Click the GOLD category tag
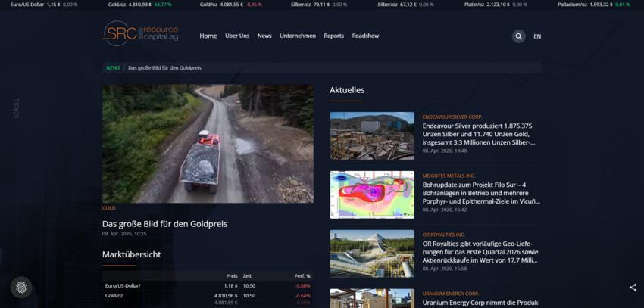 tap(109, 208)
